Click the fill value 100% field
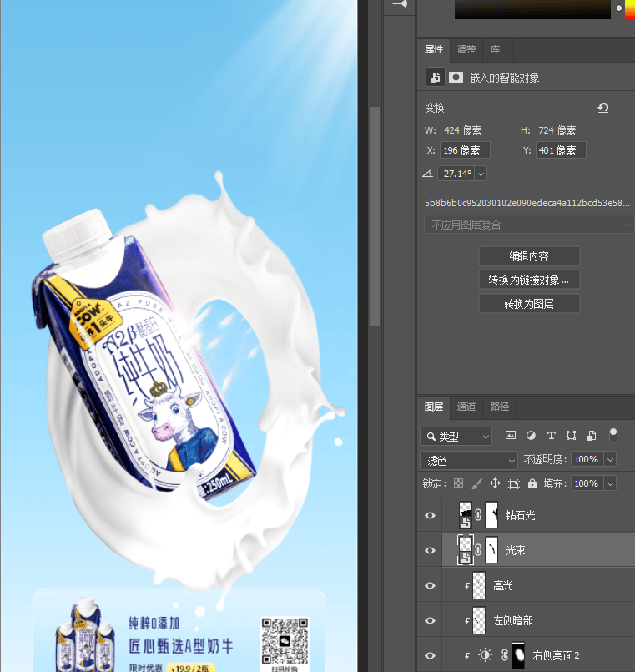This screenshot has width=635, height=672. [x=587, y=483]
